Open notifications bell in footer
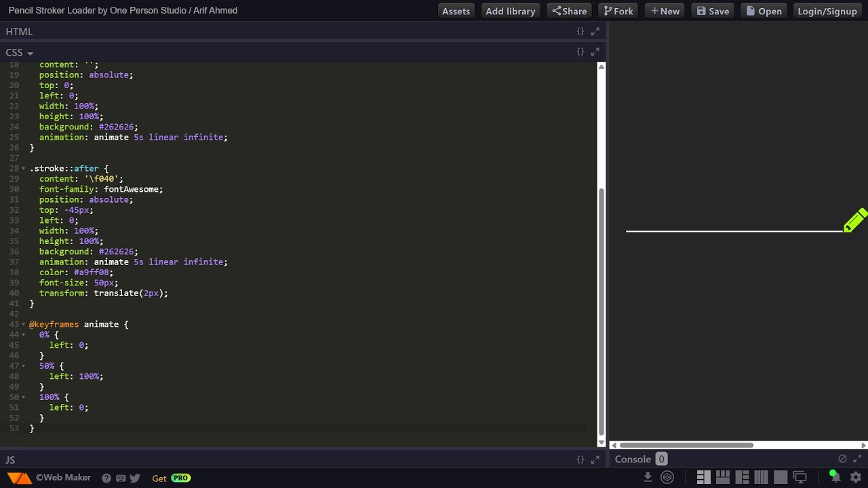The image size is (868, 488). coord(834,476)
